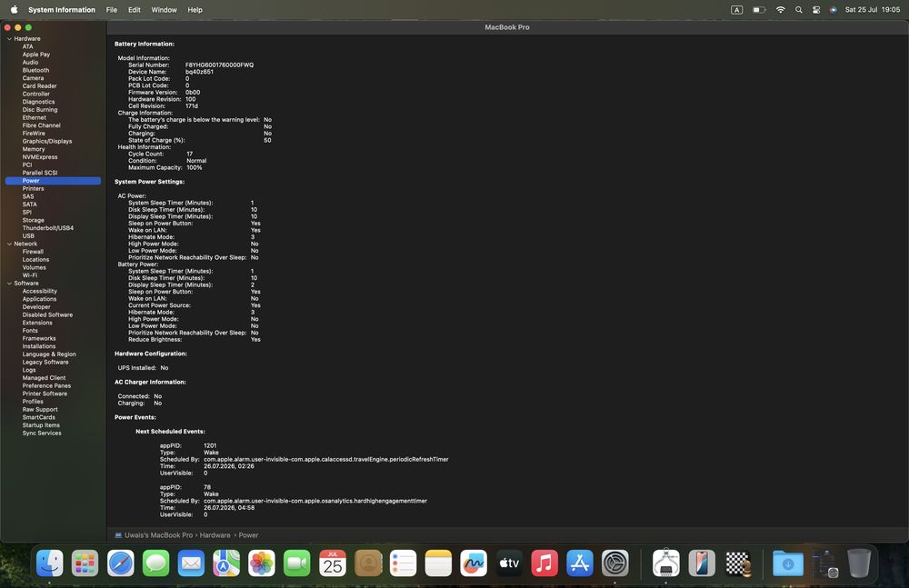Collapse the Network section chevron

tap(9, 244)
